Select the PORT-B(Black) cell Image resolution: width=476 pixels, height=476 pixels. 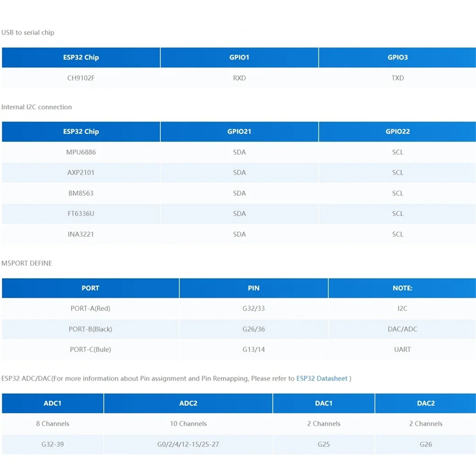pos(90,329)
